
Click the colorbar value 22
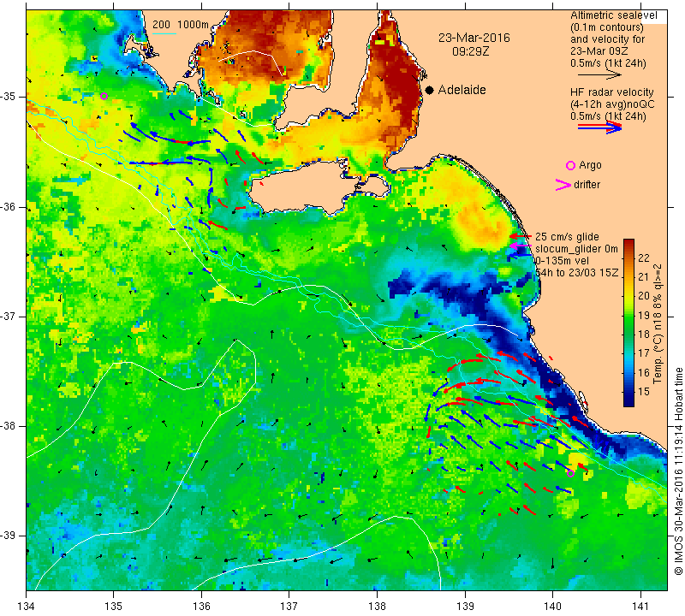[644, 258]
